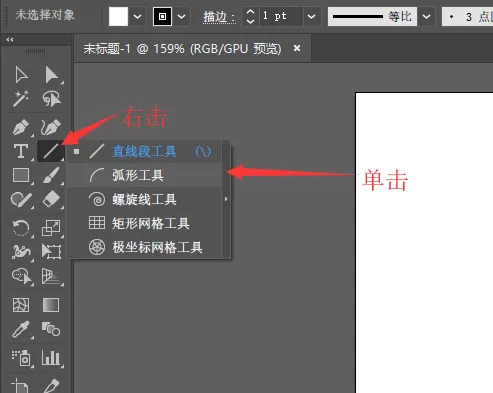Click the white artboard canvas
Viewport: 493px width, 393px height.
[x=424, y=243]
